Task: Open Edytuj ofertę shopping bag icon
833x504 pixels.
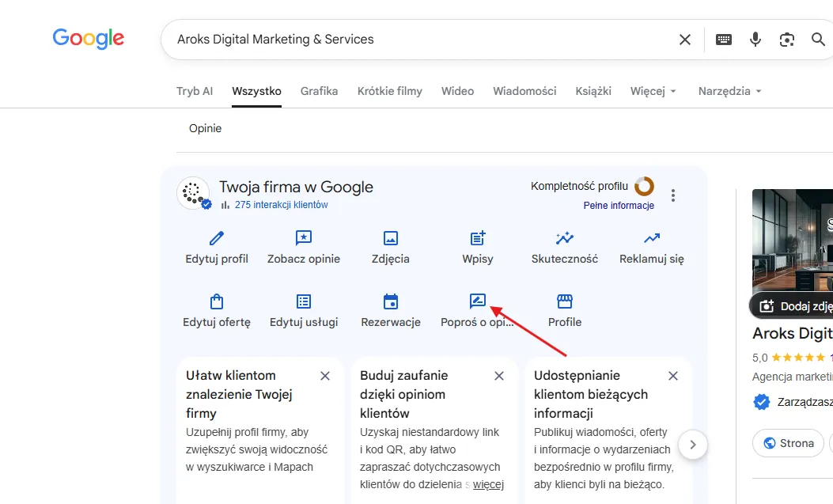Action: (217, 301)
